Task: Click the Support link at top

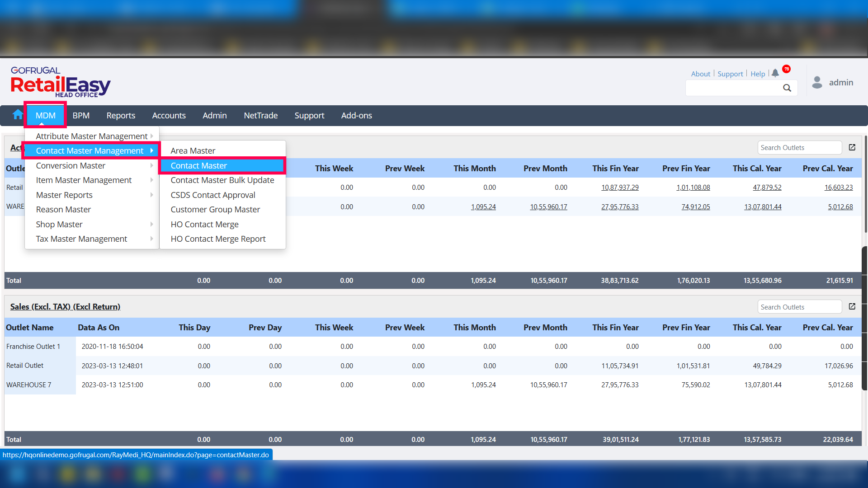Action: (730, 74)
